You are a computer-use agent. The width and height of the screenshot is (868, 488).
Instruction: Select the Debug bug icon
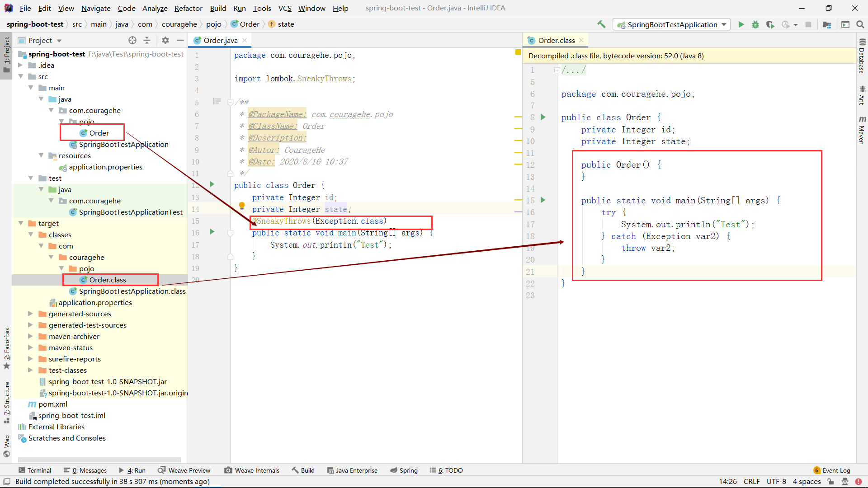tap(755, 24)
